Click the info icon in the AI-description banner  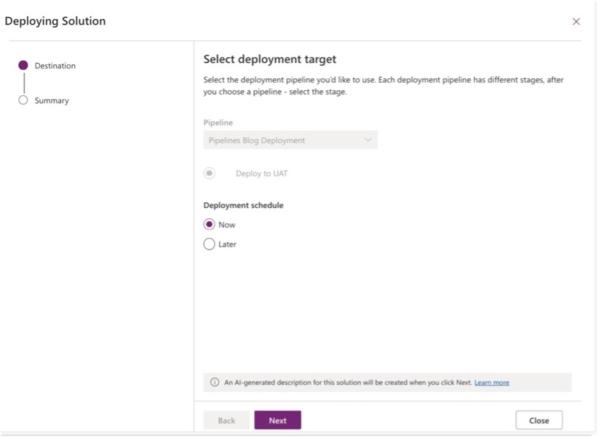(x=215, y=382)
